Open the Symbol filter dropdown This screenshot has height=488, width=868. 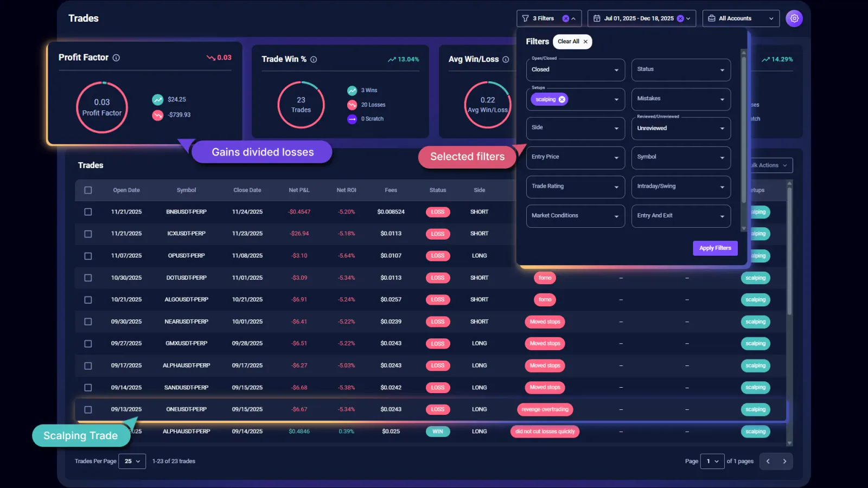[x=681, y=158]
